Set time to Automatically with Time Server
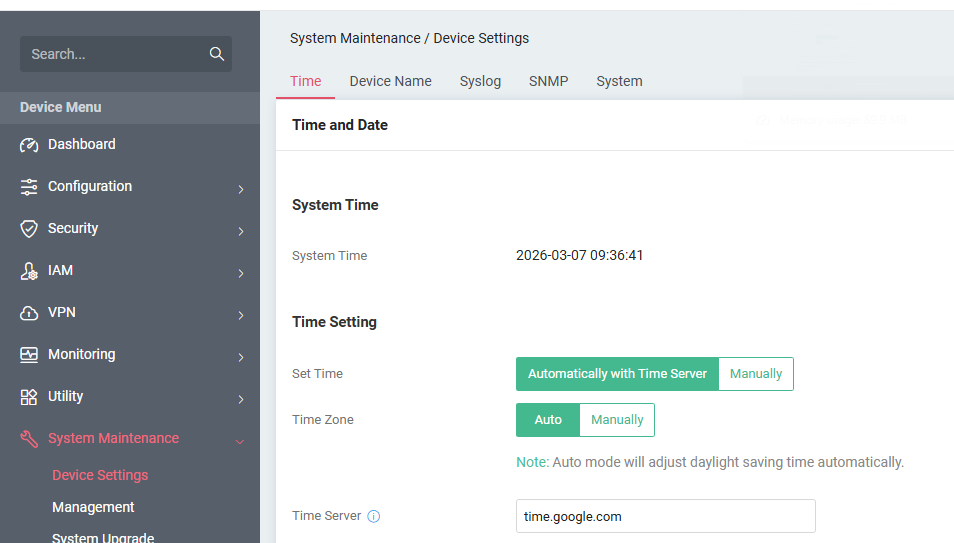This screenshot has height=543, width=954. click(617, 374)
